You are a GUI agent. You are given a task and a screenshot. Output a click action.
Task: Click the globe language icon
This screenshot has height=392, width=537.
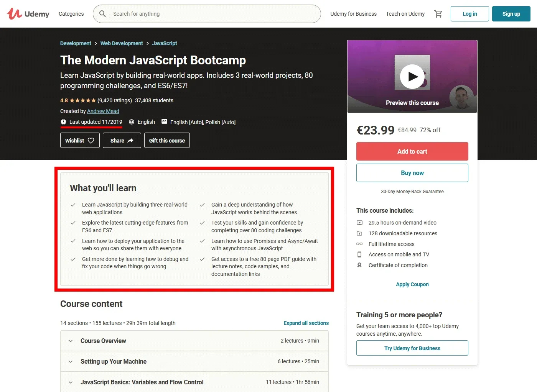132,122
